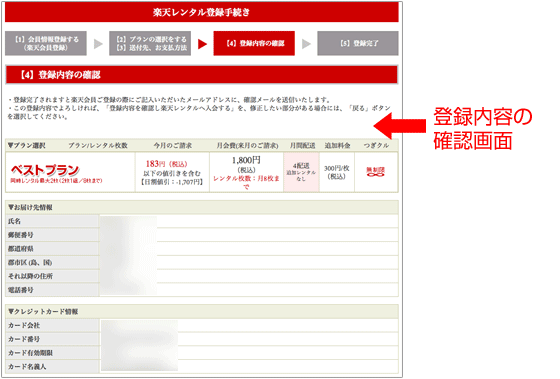Viewport: 560px width, 379px height.
Task: Click the プラン/レンタル枚数 column header
Action: pos(98,145)
